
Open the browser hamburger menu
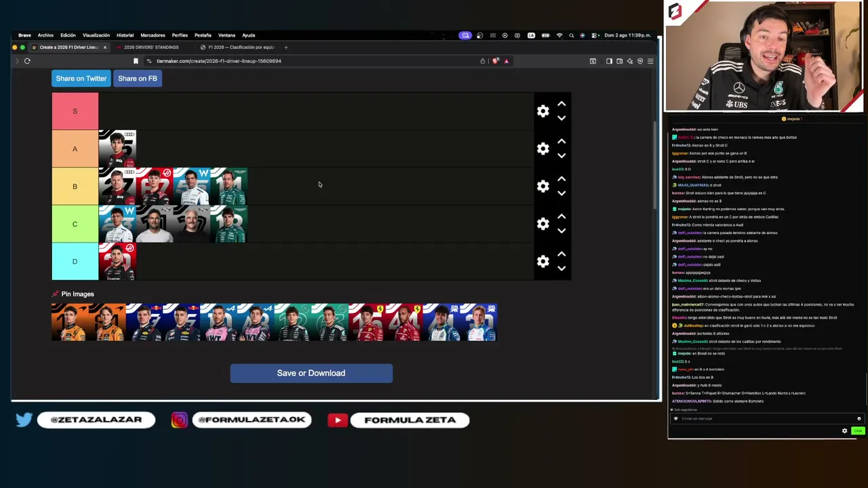tap(650, 61)
